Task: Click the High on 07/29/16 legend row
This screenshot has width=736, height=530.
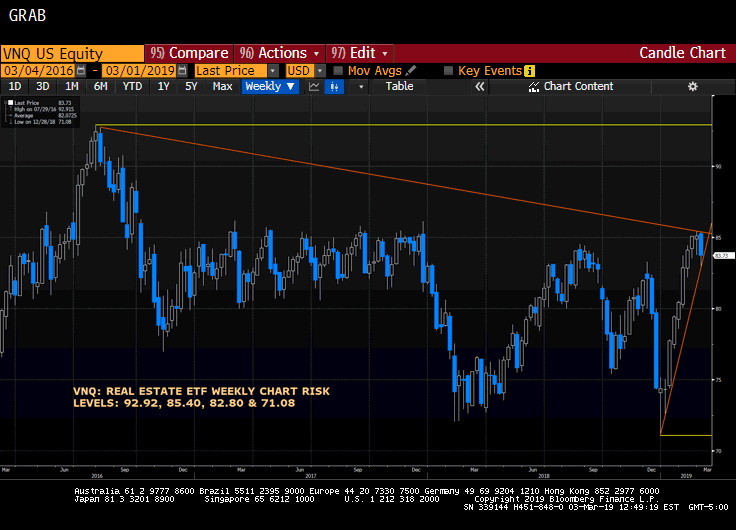Action: 44,109
